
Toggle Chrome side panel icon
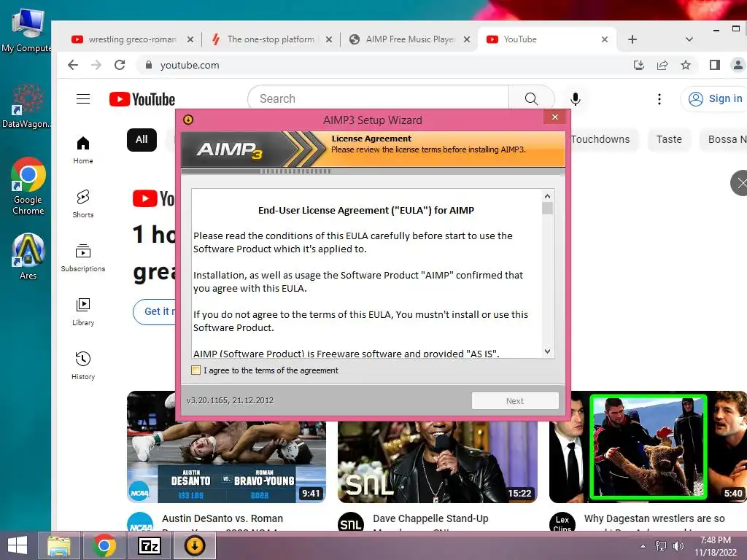coord(715,65)
